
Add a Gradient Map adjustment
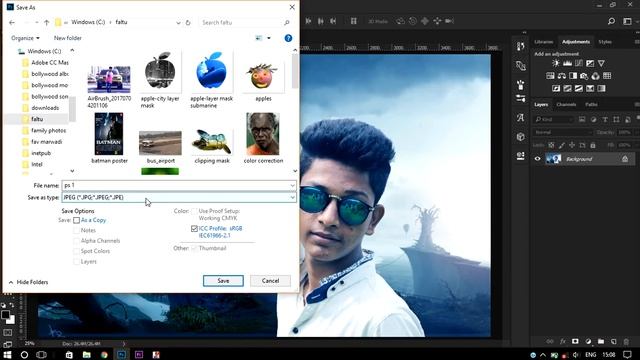pos(601,88)
